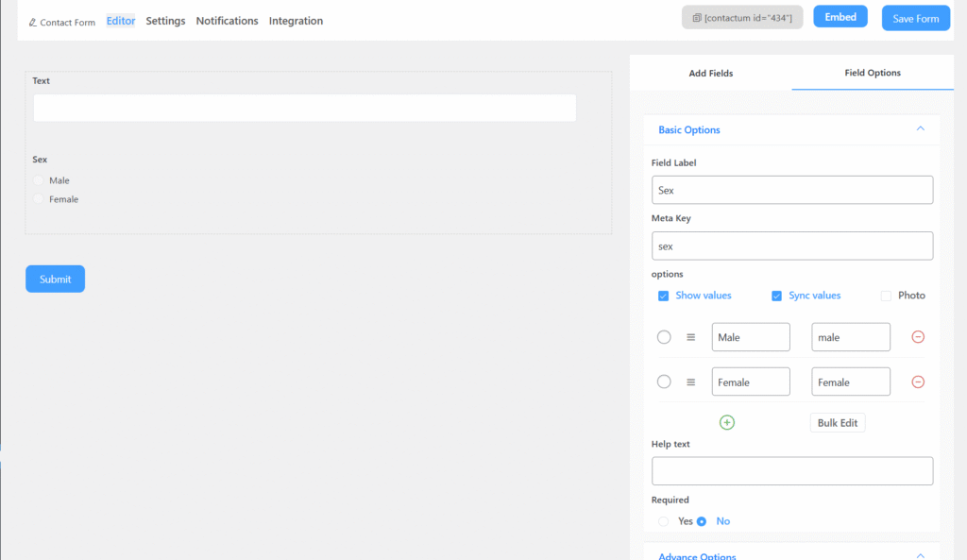Set Required to Yes
The width and height of the screenshot is (967, 560).
tap(664, 521)
